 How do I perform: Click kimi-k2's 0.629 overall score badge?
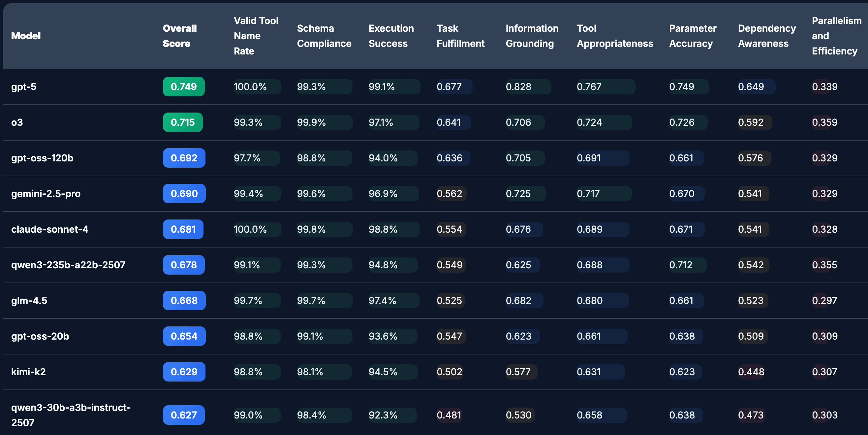point(184,372)
